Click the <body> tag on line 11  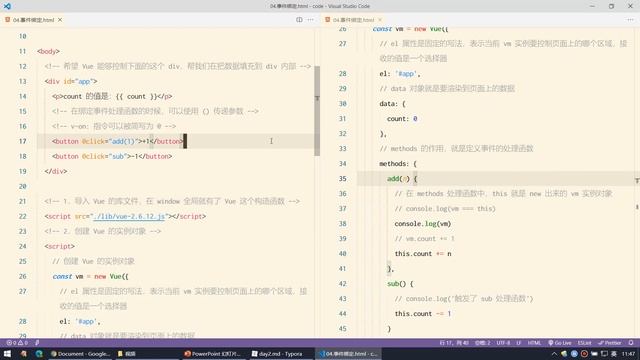pyautogui.click(x=48, y=51)
